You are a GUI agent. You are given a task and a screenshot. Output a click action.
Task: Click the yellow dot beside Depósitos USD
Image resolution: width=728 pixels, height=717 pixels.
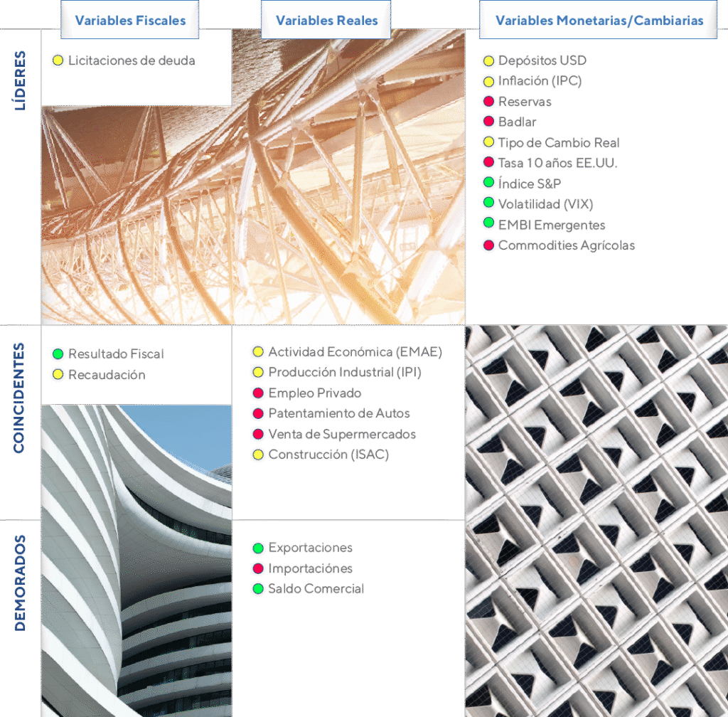[x=488, y=61]
